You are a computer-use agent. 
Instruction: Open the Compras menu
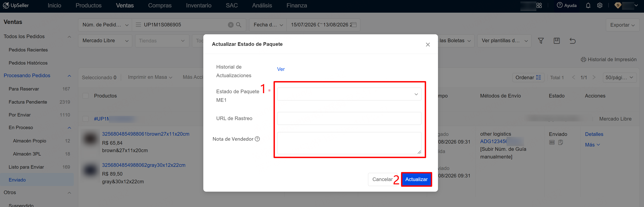pyautogui.click(x=160, y=5)
